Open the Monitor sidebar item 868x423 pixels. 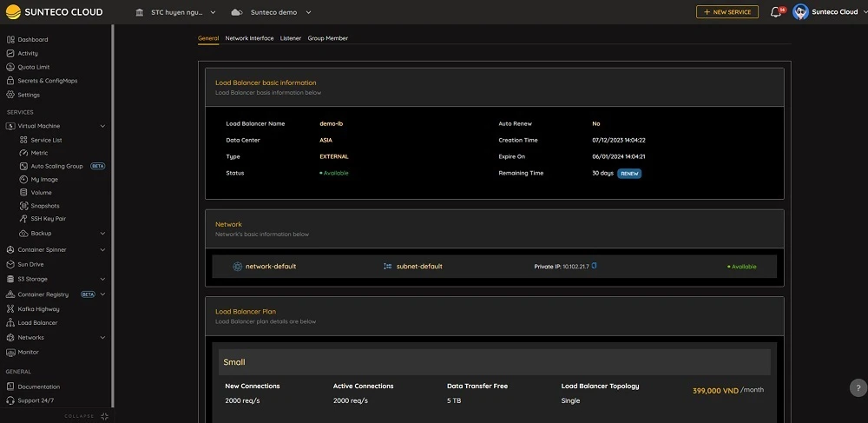[x=29, y=353]
